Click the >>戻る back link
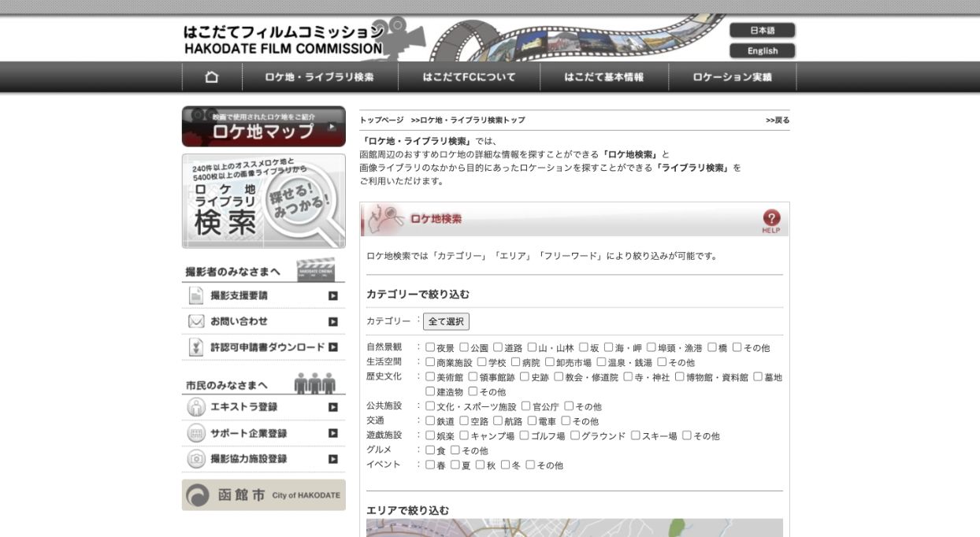 pos(777,120)
